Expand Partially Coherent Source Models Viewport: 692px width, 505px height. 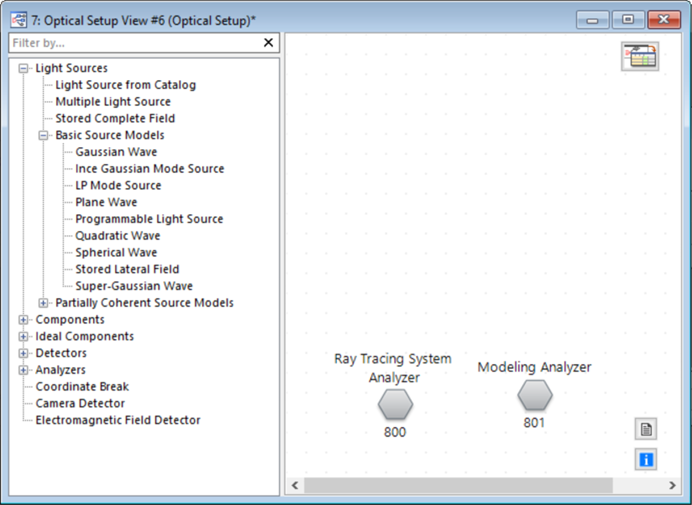coord(43,303)
